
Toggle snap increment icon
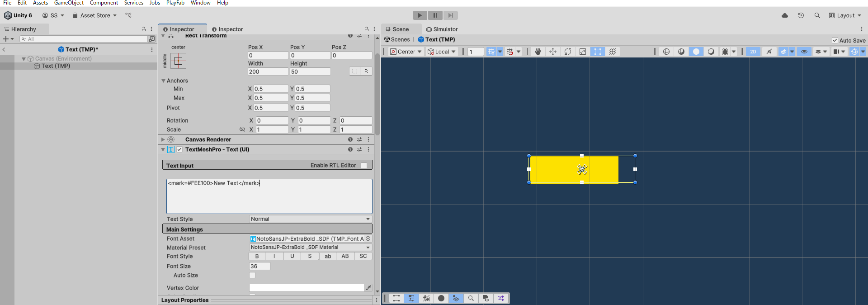tap(510, 52)
